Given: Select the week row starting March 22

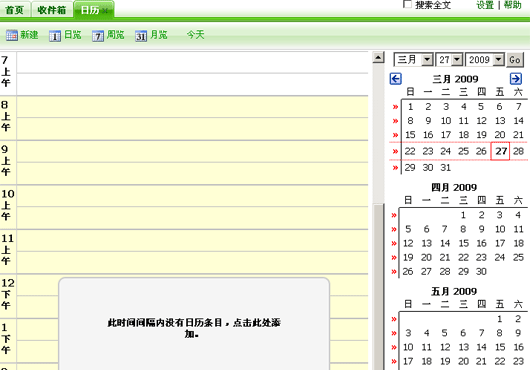Looking at the screenshot, I should tap(395, 151).
